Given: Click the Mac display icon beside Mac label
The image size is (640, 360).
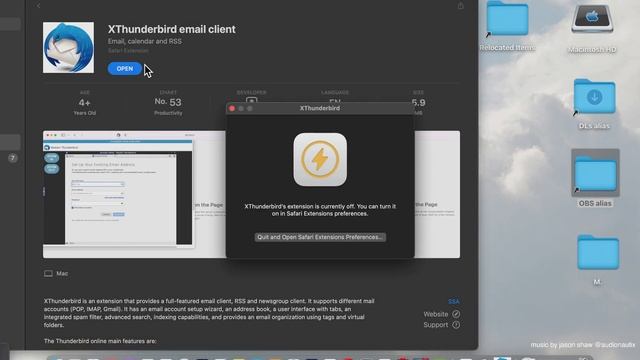Looking at the screenshot, I should point(48,273).
